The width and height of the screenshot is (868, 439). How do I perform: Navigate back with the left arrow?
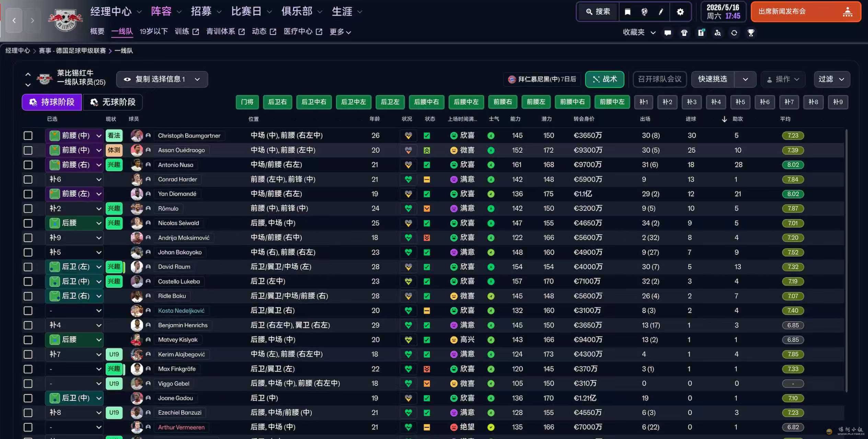coord(14,21)
